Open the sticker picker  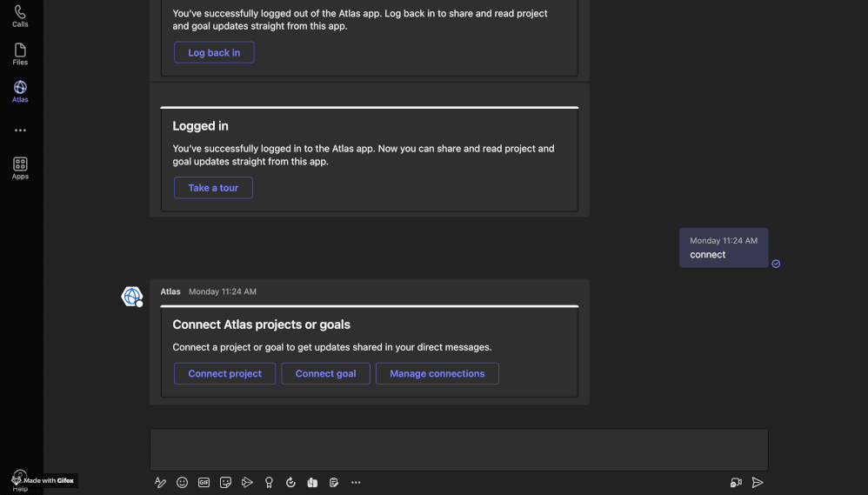pyautogui.click(x=225, y=483)
